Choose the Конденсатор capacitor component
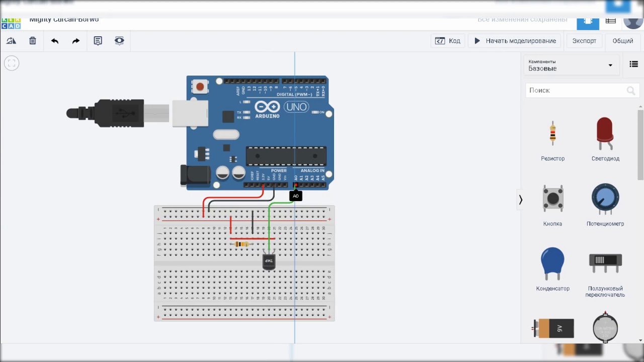 (x=553, y=270)
